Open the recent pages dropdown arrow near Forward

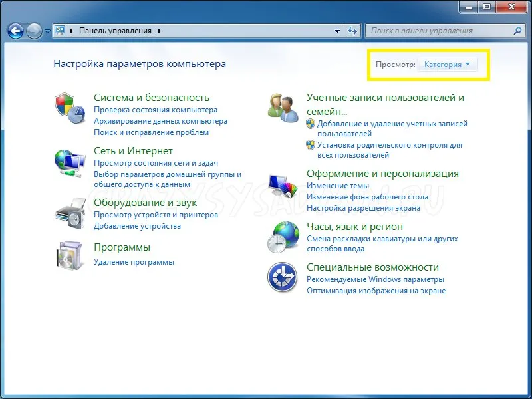click(47, 31)
